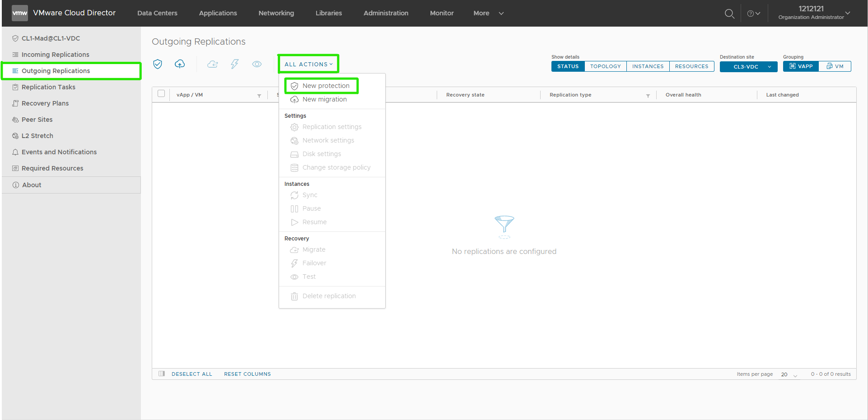This screenshot has width=868, height=420.
Task: Click the vmw logo icon
Action: click(19, 13)
